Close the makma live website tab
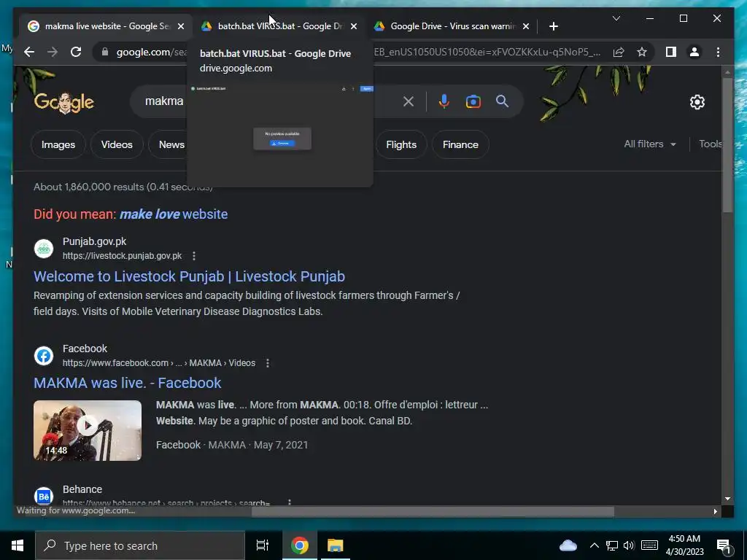The image size is (747, 560). [x=181, y=27]
